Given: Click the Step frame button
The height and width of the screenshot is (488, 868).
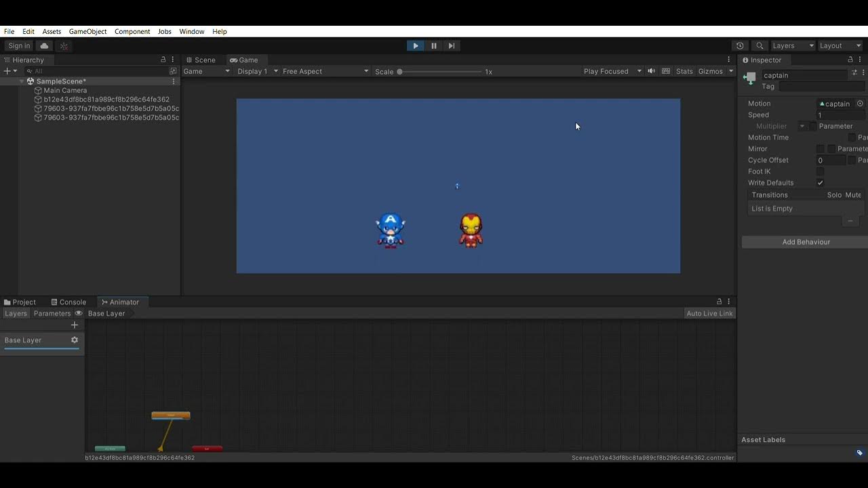Looking at the screenshot, I should [452, 45].
